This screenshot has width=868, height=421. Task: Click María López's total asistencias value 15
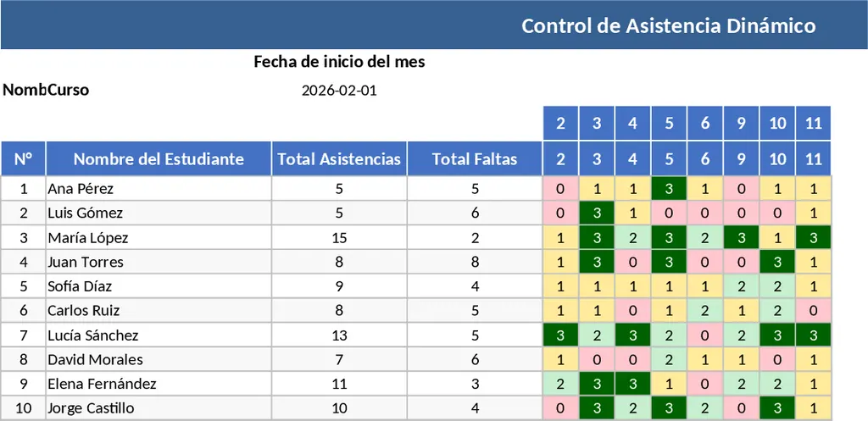[339, 238]
